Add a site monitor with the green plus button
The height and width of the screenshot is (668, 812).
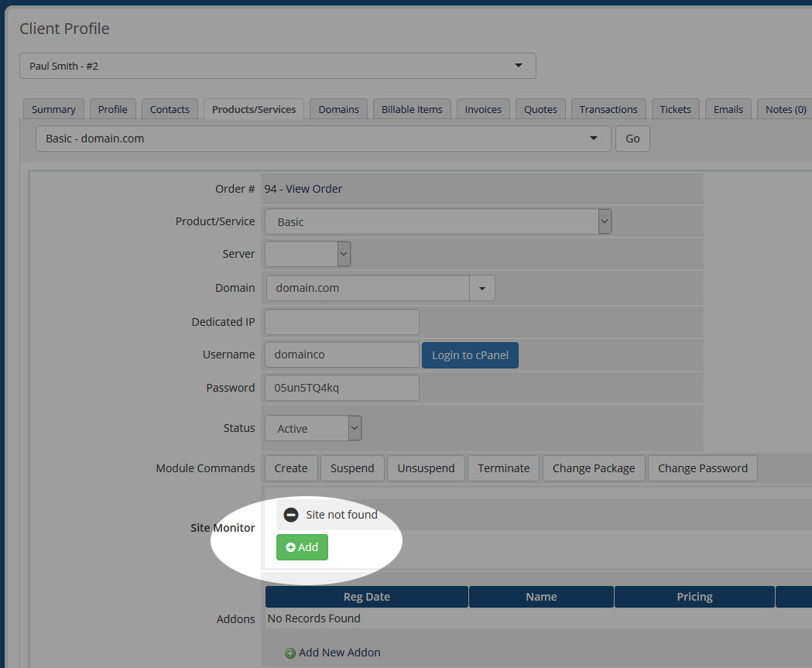[x=302, y=546]
